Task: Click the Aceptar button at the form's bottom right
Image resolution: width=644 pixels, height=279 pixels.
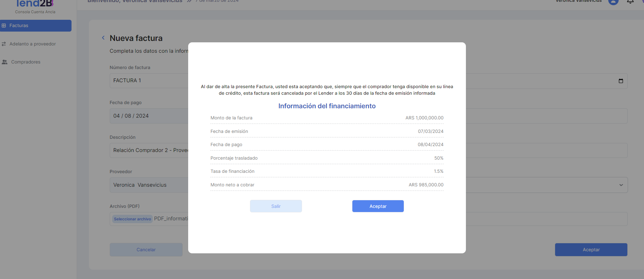Action: [x=591, y=250]
